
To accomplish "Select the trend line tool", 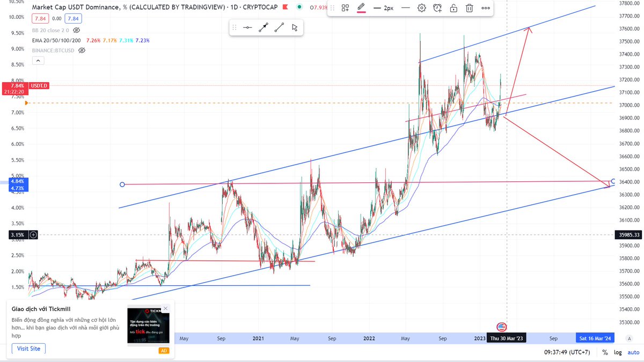I will coord(279,28).
